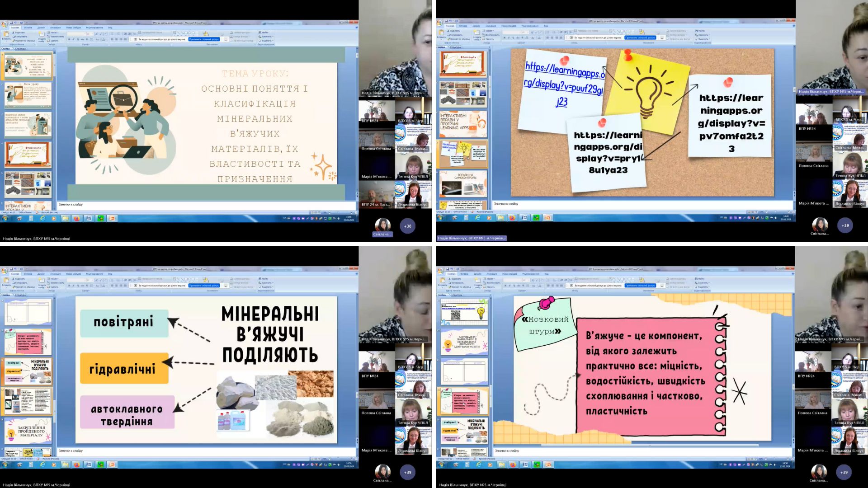Image resolution: width=868 pixels, height=488 pixels.
Task: Toggle bold formatting in the 'ТЕМА УРОКУ' window ribbon
Action: click(x=70, y=39)
